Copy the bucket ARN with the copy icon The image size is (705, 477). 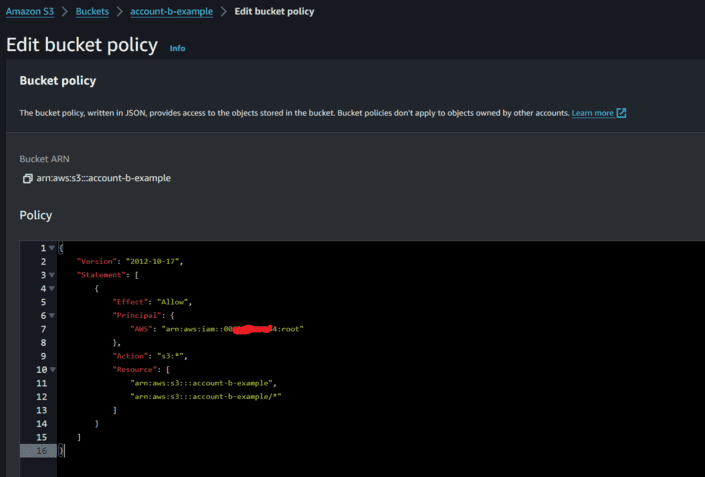pos(27,178)
